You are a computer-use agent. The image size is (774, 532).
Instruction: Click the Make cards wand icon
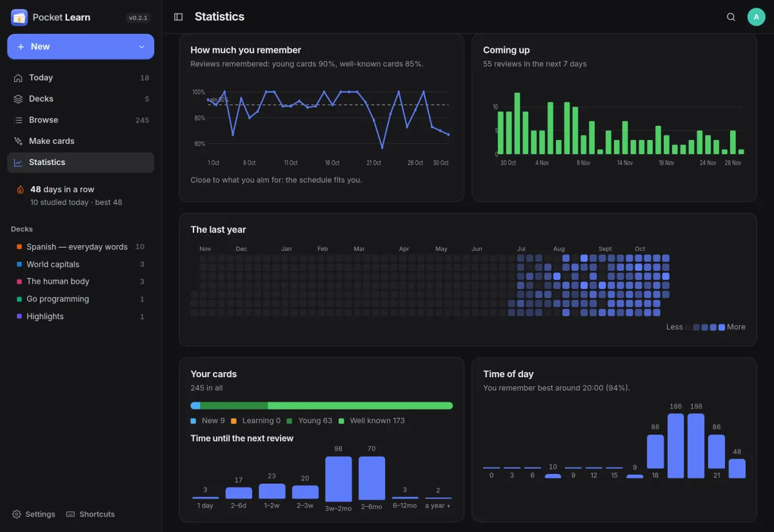(x=18, y=141)
